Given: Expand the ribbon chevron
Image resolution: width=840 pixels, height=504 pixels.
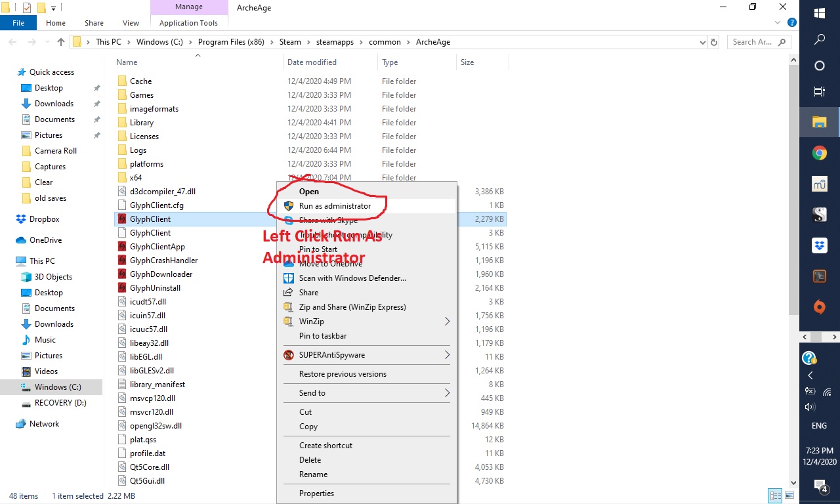Looking at the screenshot, I should click(x=778, y=23).
